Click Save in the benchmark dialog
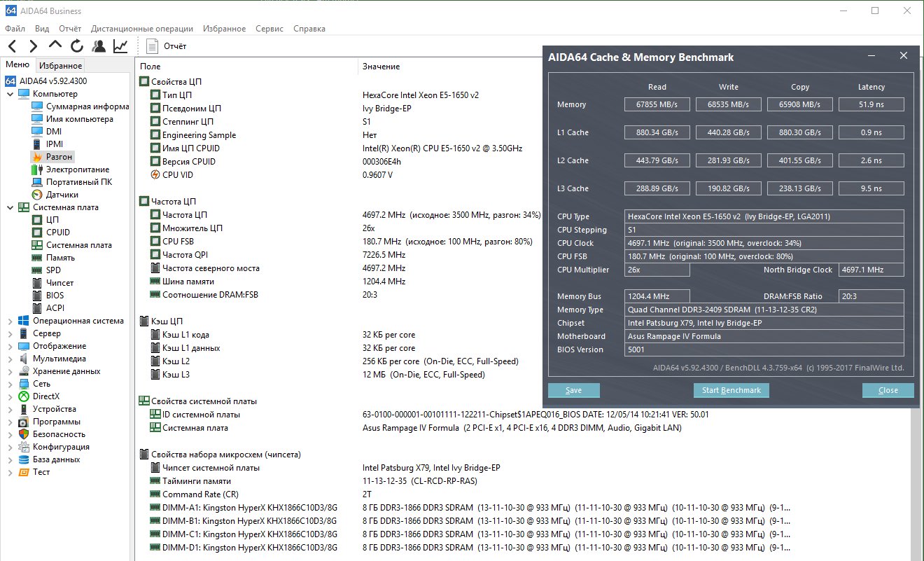This screenshot has width=924, height=561. [x=574, y=390]
